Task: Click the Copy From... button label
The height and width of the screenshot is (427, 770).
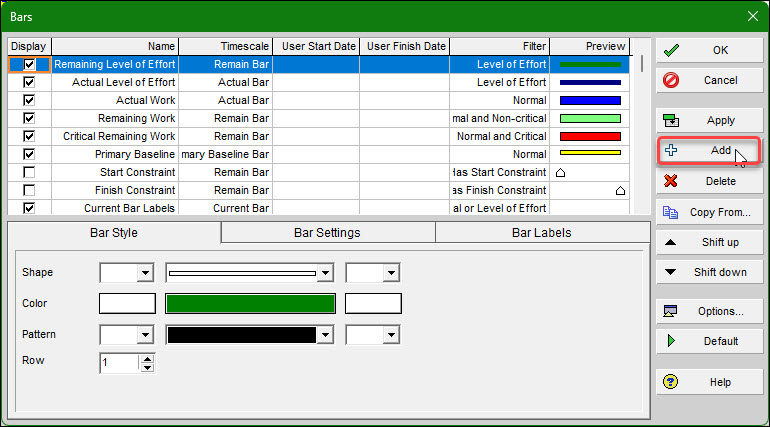Action: (720, 212)
